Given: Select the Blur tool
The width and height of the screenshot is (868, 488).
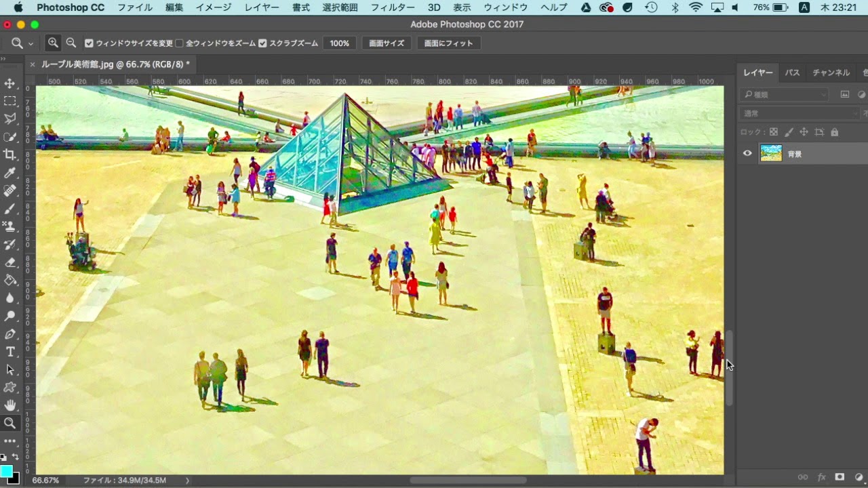Looking at the screenshot, I should [x=10, y=298].
